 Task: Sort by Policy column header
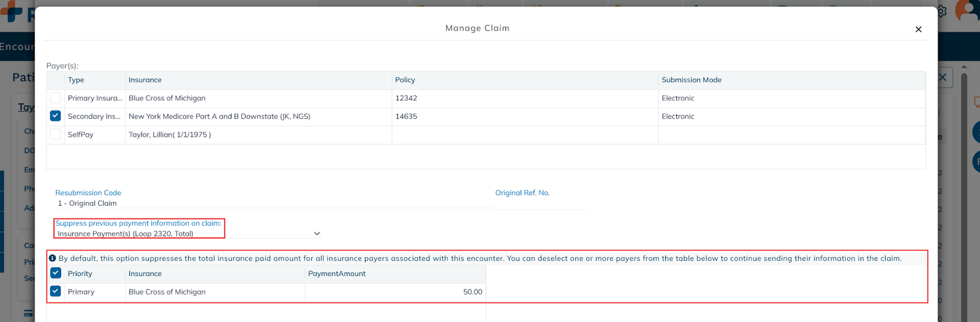tap(405, 80)
